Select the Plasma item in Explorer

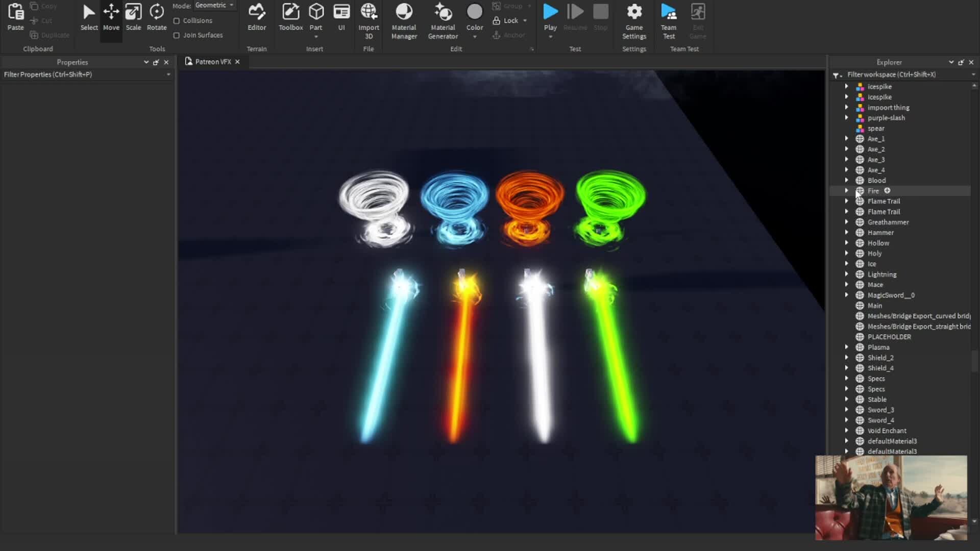coord(878,347)
